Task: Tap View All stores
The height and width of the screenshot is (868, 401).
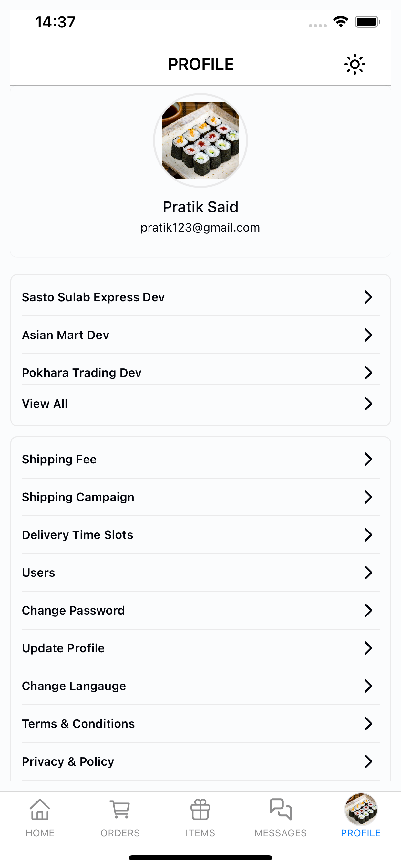Action: [200, 404]
